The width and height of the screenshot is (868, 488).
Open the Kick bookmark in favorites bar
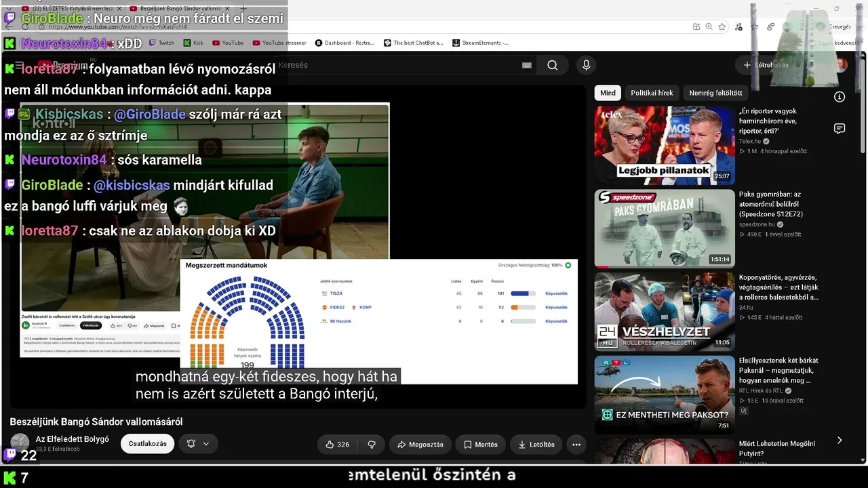[193, 43]
